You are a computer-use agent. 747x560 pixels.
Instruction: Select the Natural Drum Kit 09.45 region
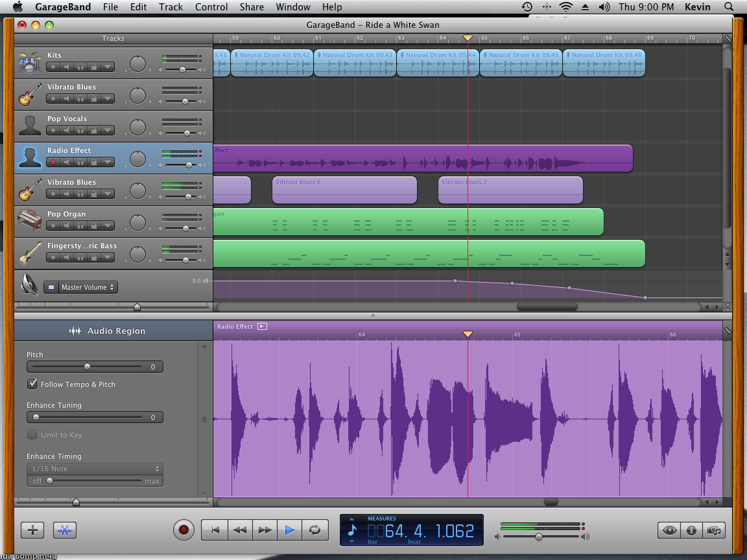[x=521, y=63]
